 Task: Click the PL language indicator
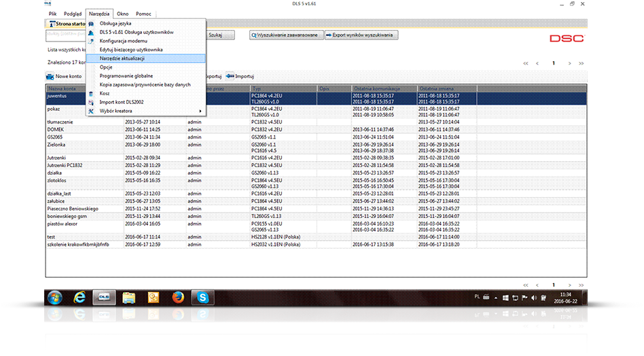477,297
